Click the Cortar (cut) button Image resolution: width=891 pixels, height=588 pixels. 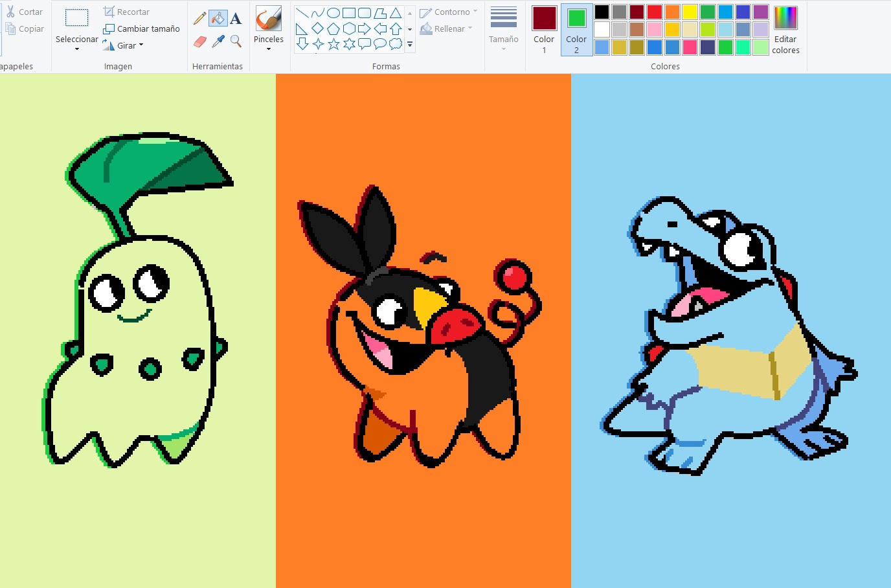(x=24, y=12)
